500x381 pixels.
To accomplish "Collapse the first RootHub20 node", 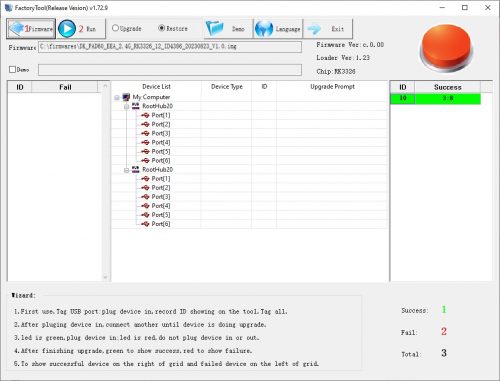I will (x=126, y=106).
